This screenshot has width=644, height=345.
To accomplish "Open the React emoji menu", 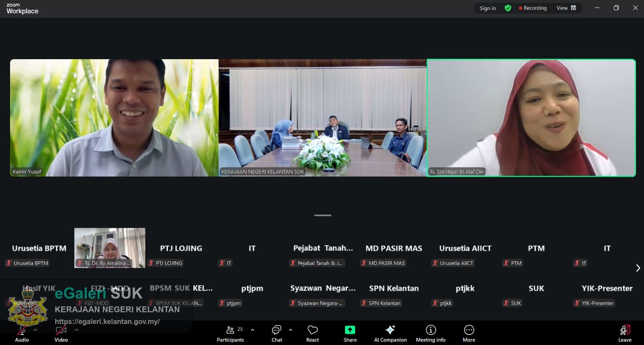I will click(x=312, y=334).
